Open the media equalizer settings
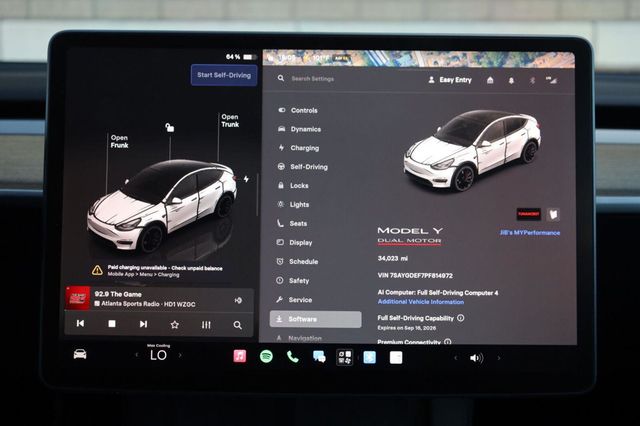The height and width of the screenshot is (426, 640). (x=206, y=325)
